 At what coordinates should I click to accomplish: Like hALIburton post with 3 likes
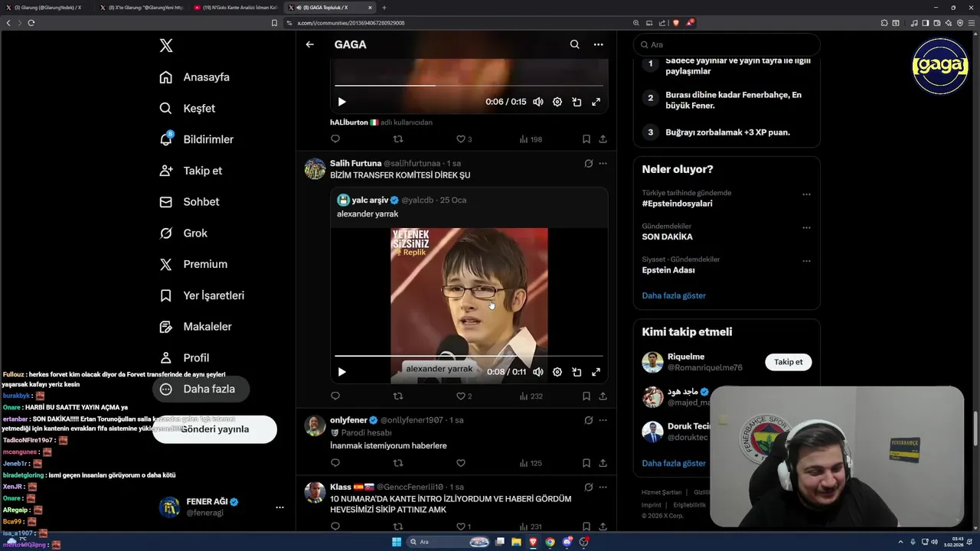point(464,139)
